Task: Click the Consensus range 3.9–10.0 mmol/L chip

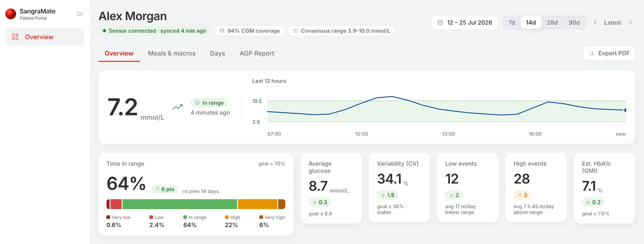Action: 342,31
